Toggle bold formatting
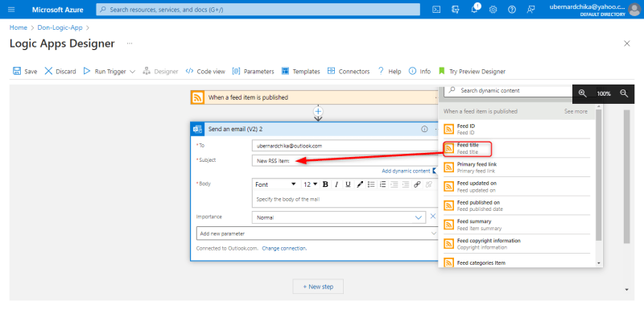The height and width of the screenshot is (310, 644). tap(325, 184)
